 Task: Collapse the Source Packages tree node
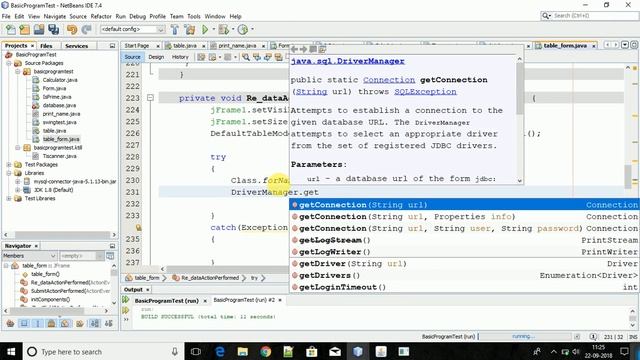tap(9, 63)
